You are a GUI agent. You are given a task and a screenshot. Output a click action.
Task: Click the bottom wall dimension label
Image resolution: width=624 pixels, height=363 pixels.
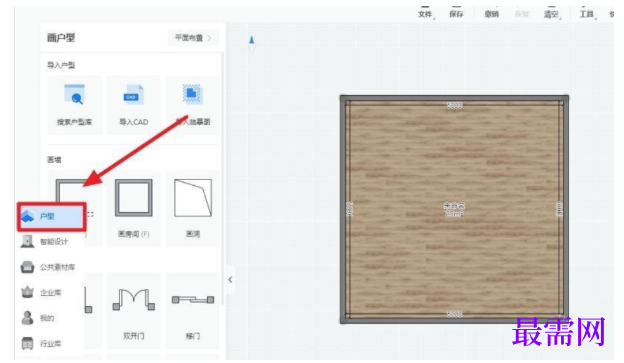tap(454, 314)
